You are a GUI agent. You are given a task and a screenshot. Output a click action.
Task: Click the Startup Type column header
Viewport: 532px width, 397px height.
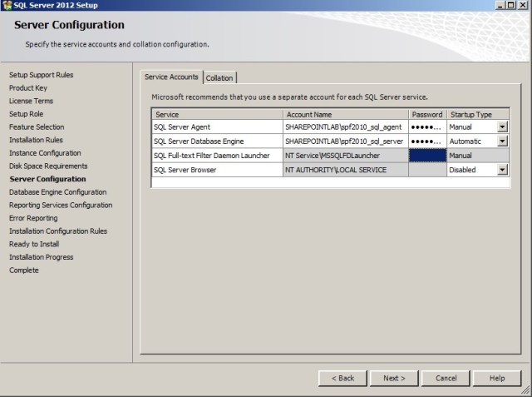(x=478, y=115)
